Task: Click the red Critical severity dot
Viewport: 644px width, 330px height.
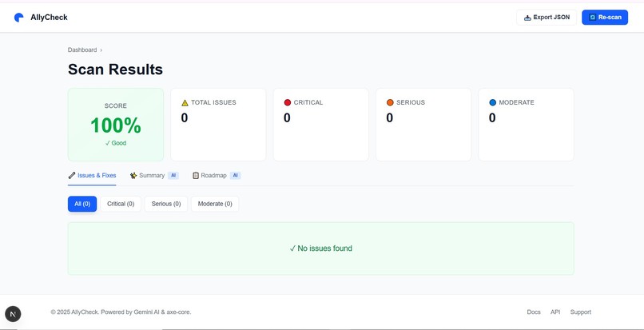Action: [288, 102]
